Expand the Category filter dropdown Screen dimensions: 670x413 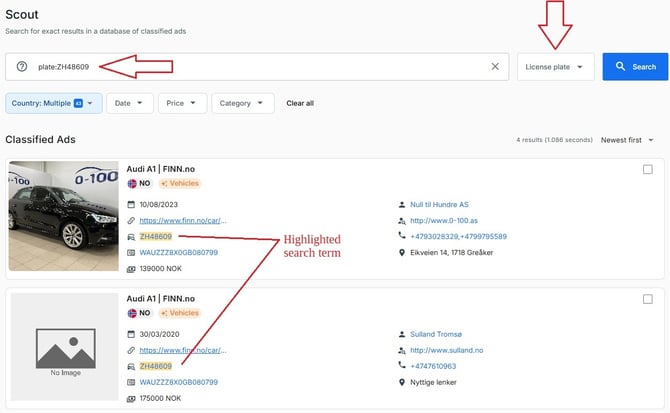click(243, 103)
